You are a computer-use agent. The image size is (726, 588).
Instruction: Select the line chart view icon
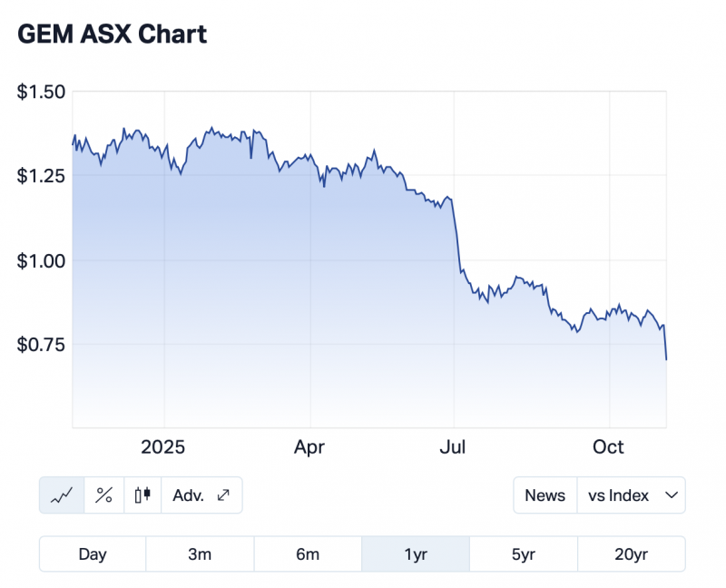[x=62, y=495]
